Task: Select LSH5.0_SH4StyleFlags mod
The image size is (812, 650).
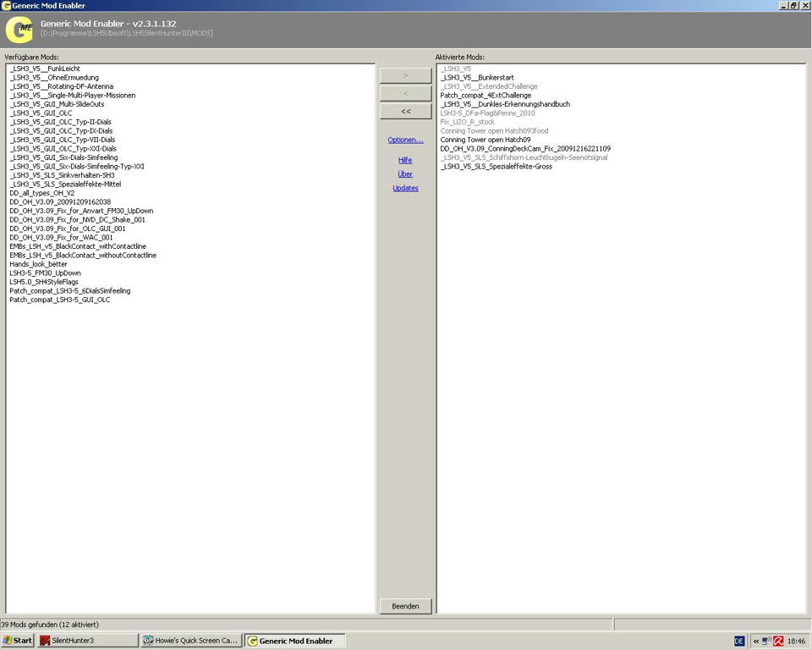Action: [44, 282]
